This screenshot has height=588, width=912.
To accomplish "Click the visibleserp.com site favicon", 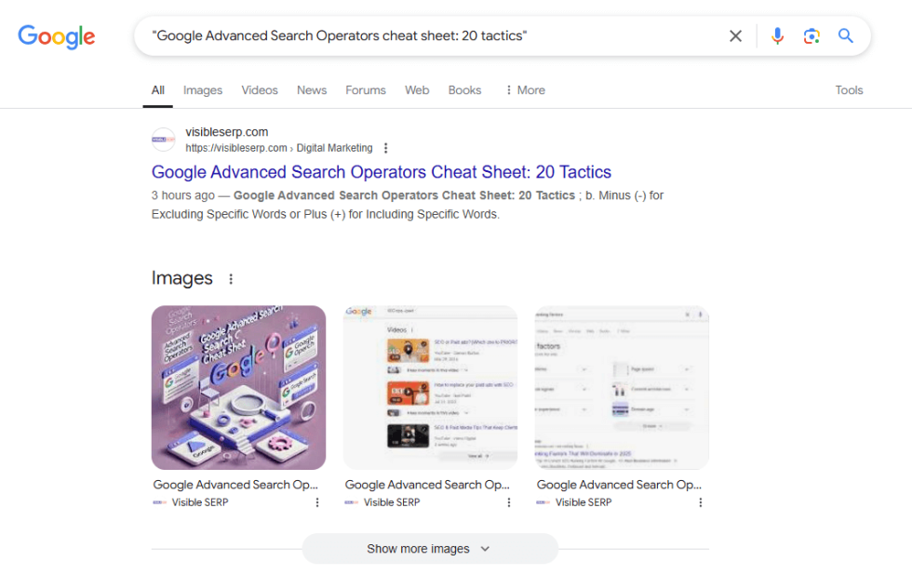I will coord(163,140).
